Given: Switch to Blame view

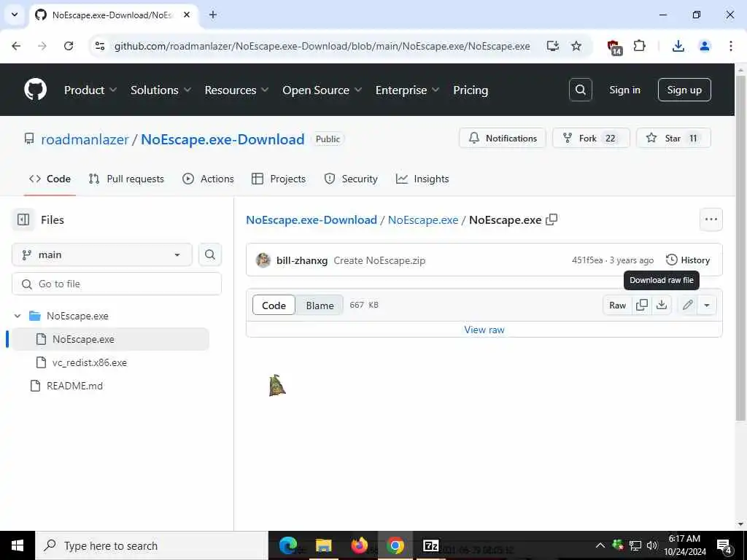Looking at the screenshot, I should [320, 306].
